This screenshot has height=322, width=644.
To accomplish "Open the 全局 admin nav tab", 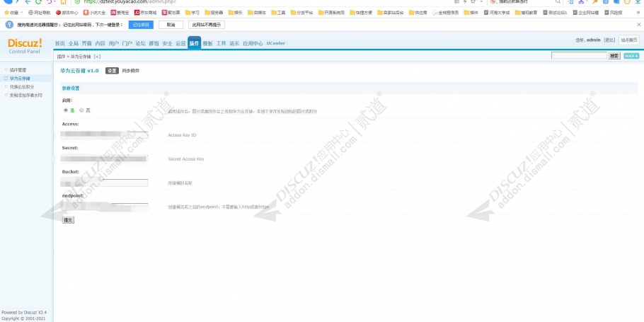I will tap(74, 43).
